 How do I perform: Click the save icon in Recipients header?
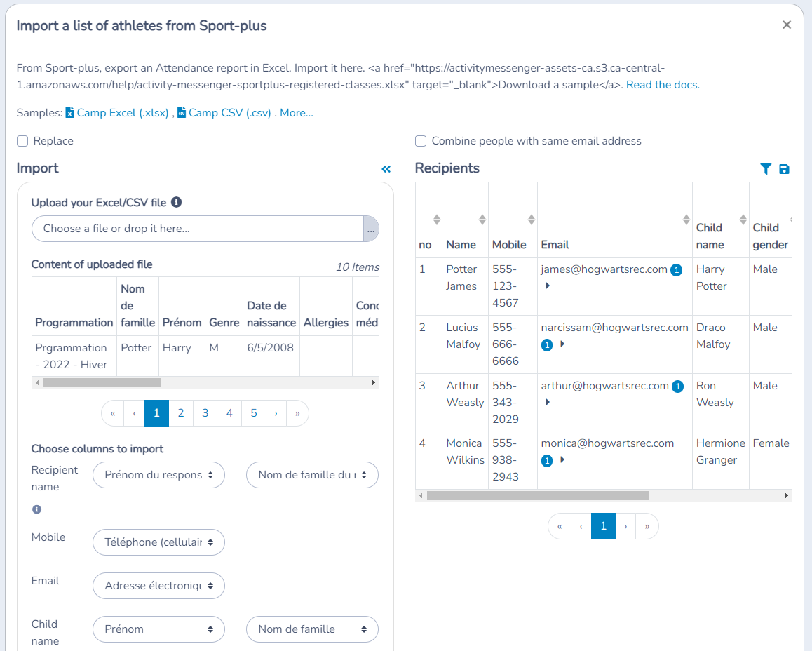pyautogui.click(x=784, y=169)
